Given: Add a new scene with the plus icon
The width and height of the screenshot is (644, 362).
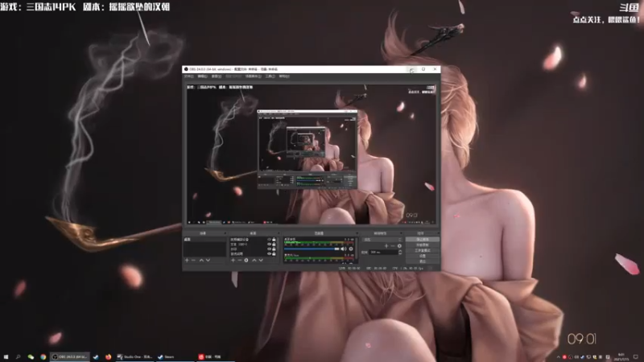Looking at the screenshot, I should pos(187,260).
